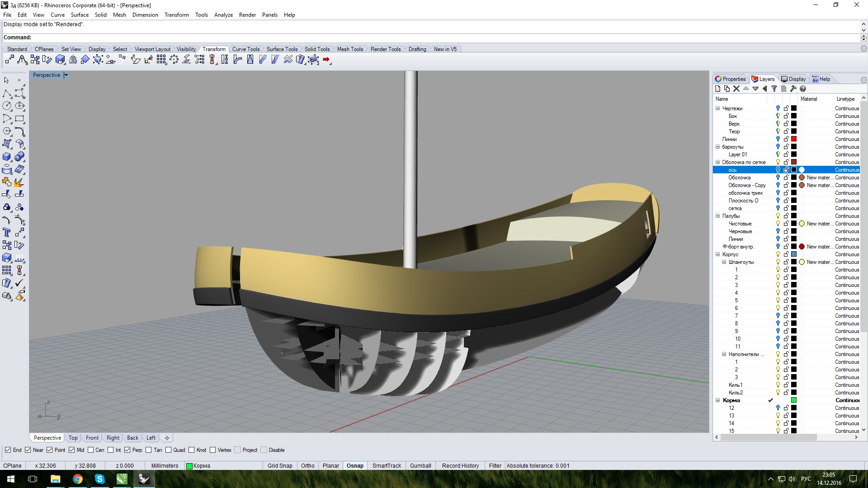This screenshot has height=488, width=868.
Task: Select the Box solid tool in sidebar
Action: pos(7,157)
